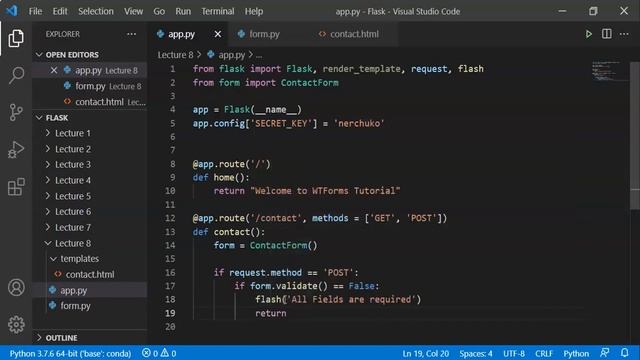Open the Run and Debug view
Viewport: 640px width, 360px height.
(16, 149)
